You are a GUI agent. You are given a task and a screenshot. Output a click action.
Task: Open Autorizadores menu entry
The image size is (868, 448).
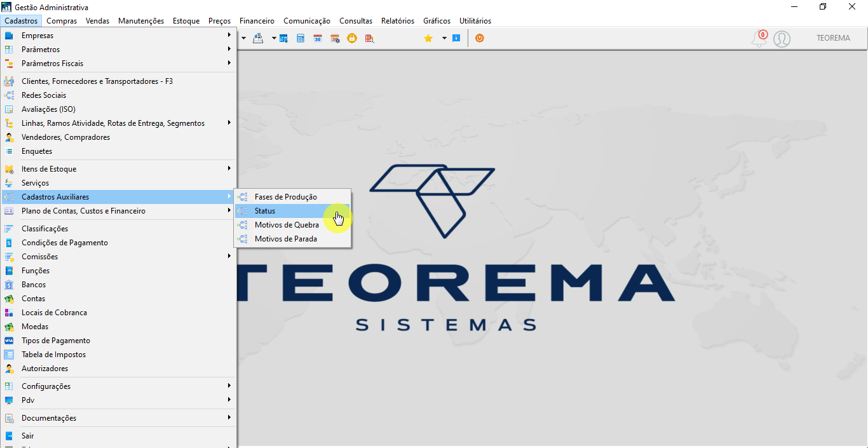119,369
